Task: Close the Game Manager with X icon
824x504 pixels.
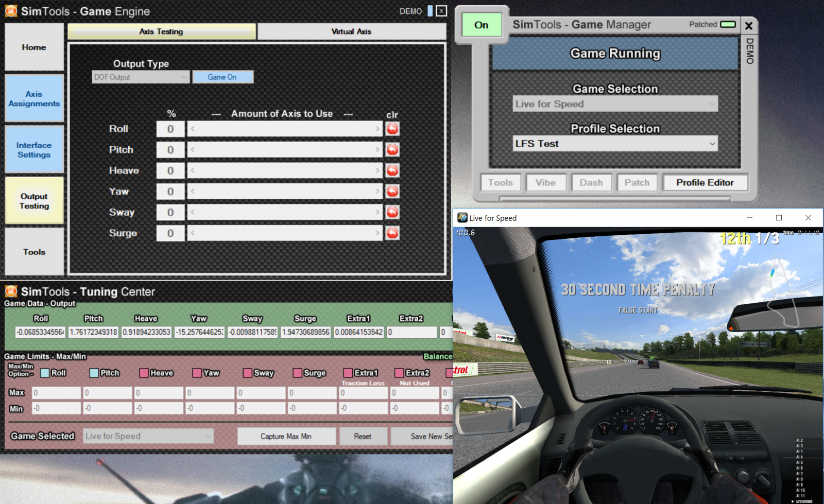Action: [749, 25]
